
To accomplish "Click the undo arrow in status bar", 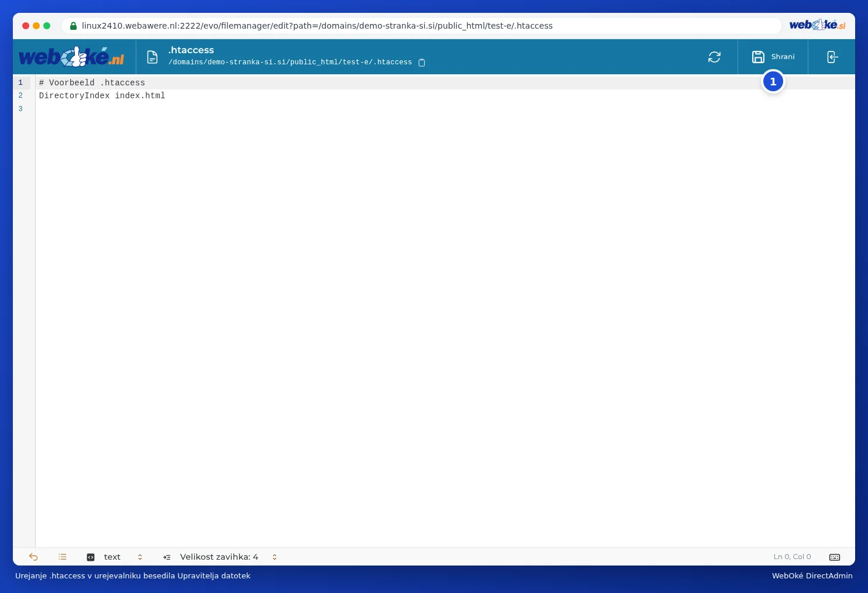I will point(33,557).
